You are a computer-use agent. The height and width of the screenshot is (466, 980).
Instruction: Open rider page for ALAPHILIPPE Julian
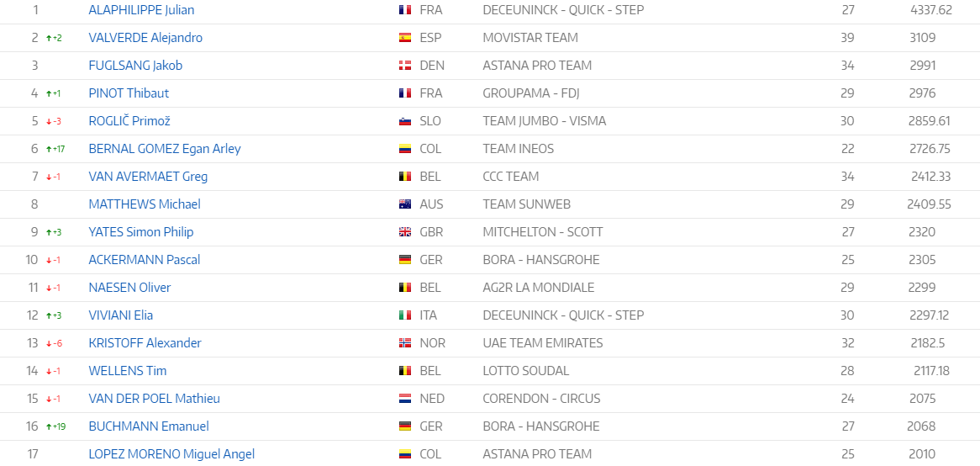[x=141, y=10]
